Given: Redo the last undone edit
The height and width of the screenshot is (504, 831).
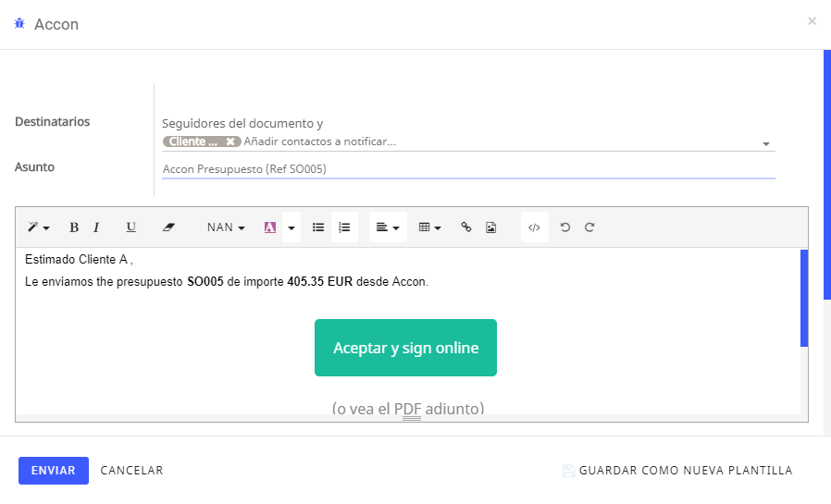Looking at the screenshot, I should click(x=589, y=227).
